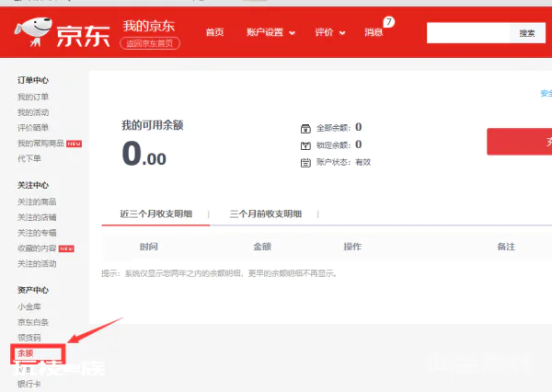Click 订单中心 section heading

tap(33, 80)
